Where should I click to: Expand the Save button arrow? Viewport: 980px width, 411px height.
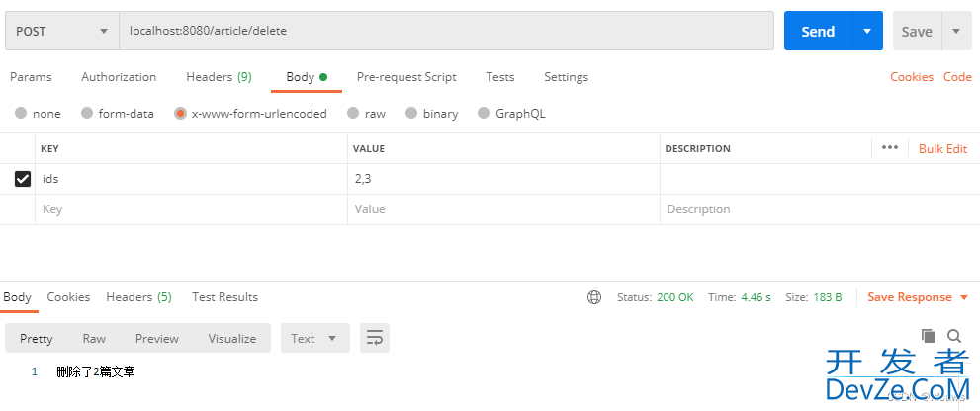pos(956,31)
